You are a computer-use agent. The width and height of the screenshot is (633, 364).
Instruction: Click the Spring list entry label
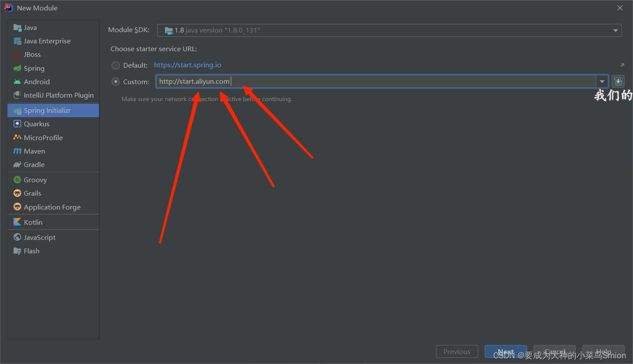pos(34,69)
